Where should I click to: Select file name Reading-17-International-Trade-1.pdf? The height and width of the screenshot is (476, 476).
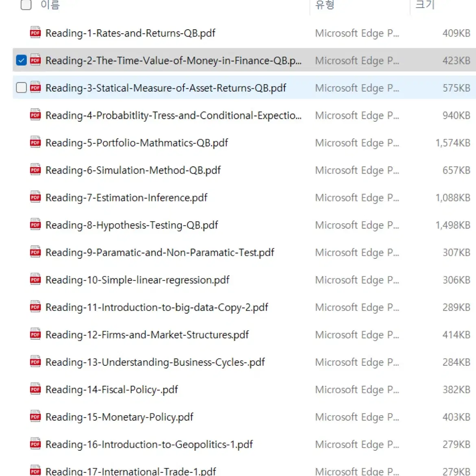click(131, 471)
